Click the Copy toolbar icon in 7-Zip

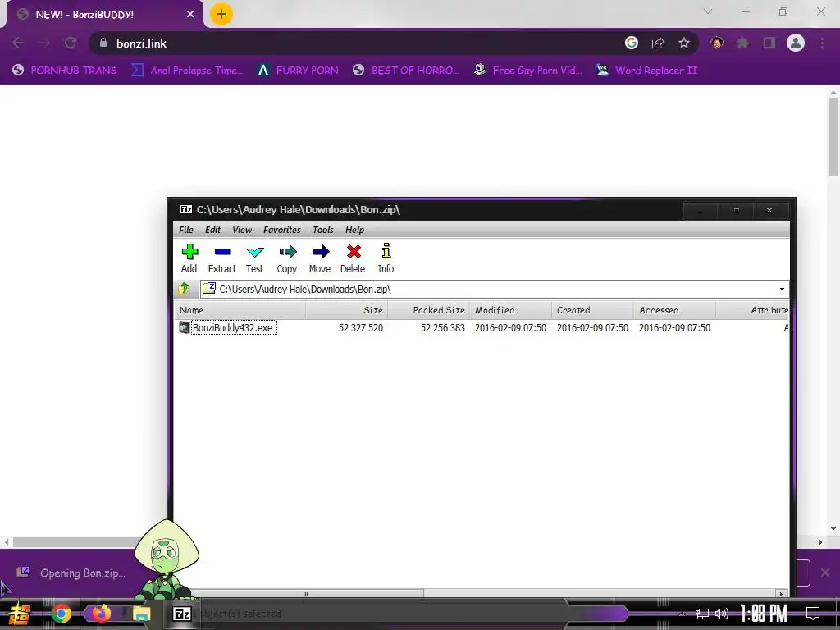click(x=287, y=258)
